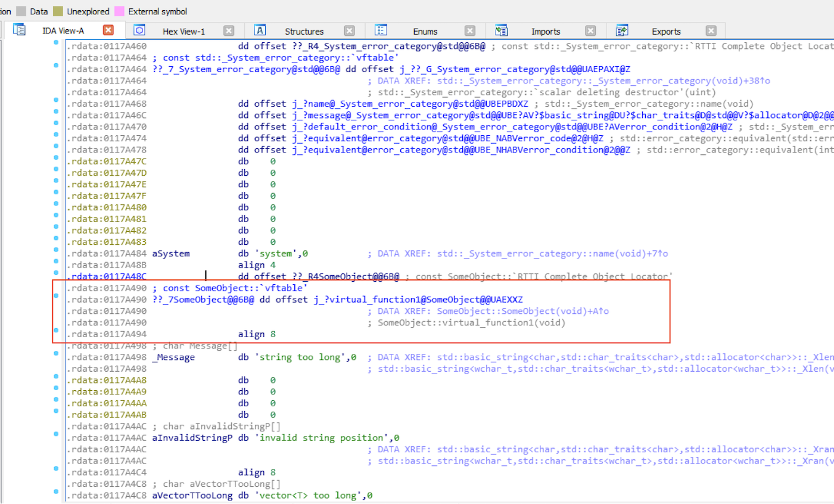Close the Exports tab
The height and width of the screenshot is (504, 834).
(711, 31)
